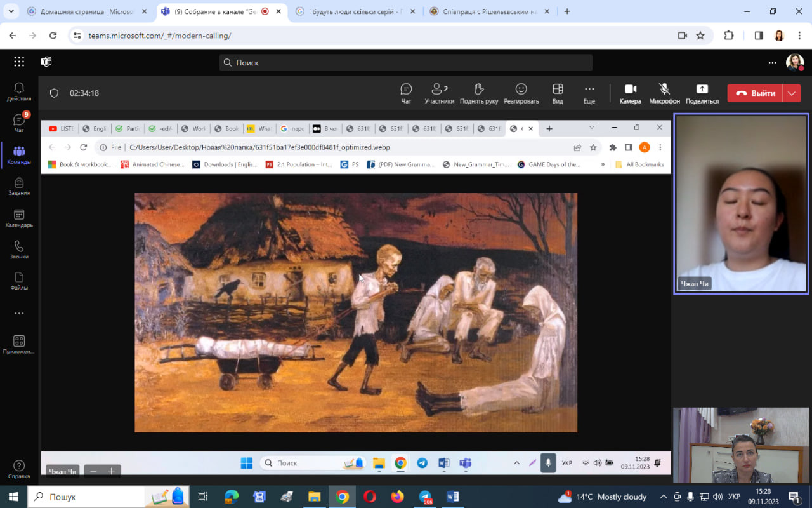Start sharing with Поделиться
The image size is (812, 508).
pos(702,93)
